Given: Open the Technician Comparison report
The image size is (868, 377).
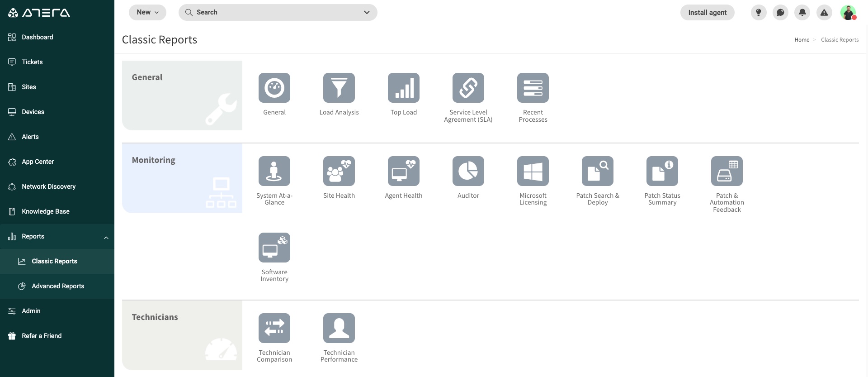Looking at the screenshot, I should pos(274,328).
